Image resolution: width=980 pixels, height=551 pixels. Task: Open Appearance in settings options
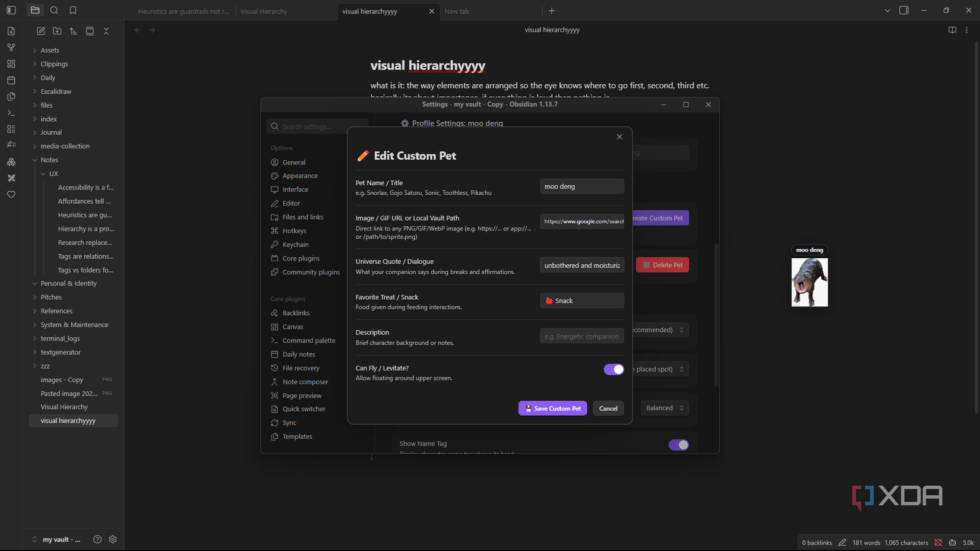pyautogui.click(x=300, y=176)
